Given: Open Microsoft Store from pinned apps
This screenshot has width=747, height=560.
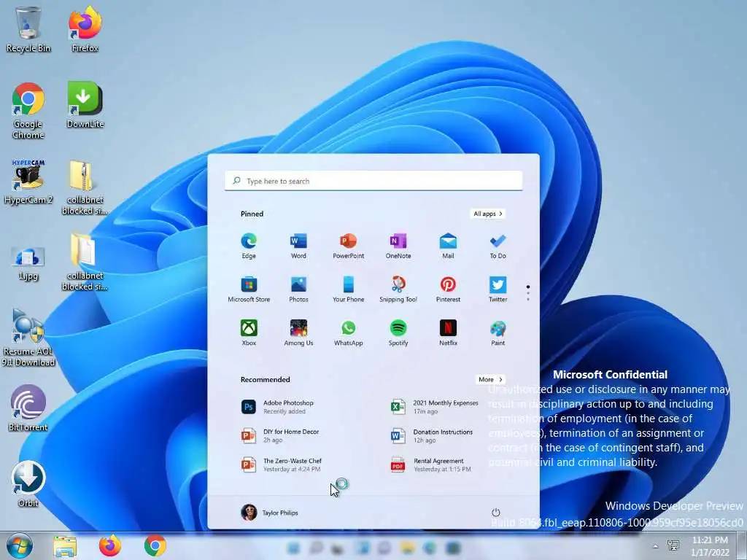Looking at the screenshot, I should tap(249, 289).
